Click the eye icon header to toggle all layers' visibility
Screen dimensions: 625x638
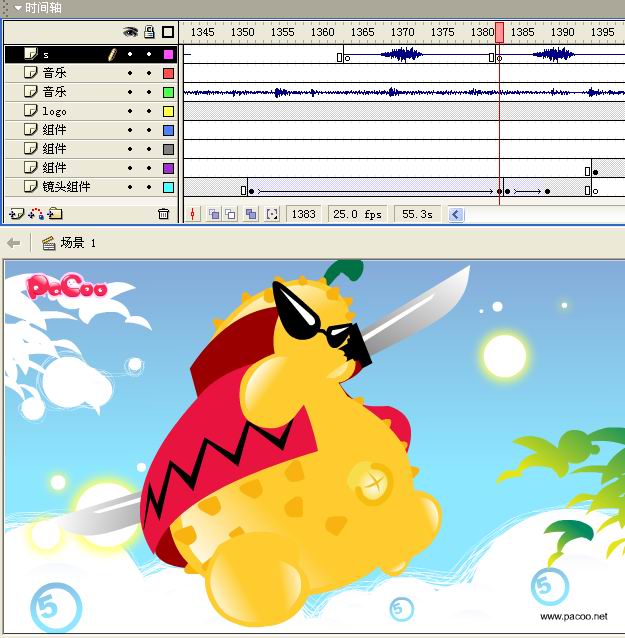(131, 32)
